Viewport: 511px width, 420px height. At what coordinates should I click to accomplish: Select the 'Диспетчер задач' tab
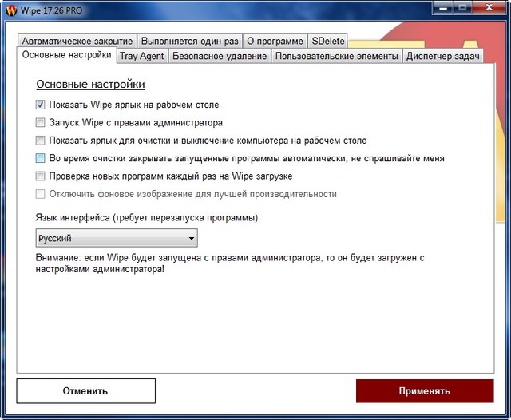pyautogui.click(x=442, y=57)
